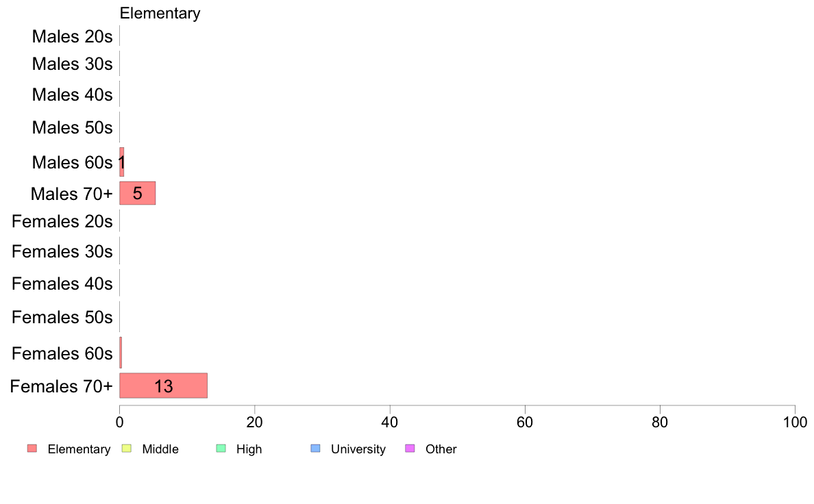Viewport: 814px width, 504px height.
Task: Select the Females 70+ bar labeled 13
Action: [x=164, y=386]
